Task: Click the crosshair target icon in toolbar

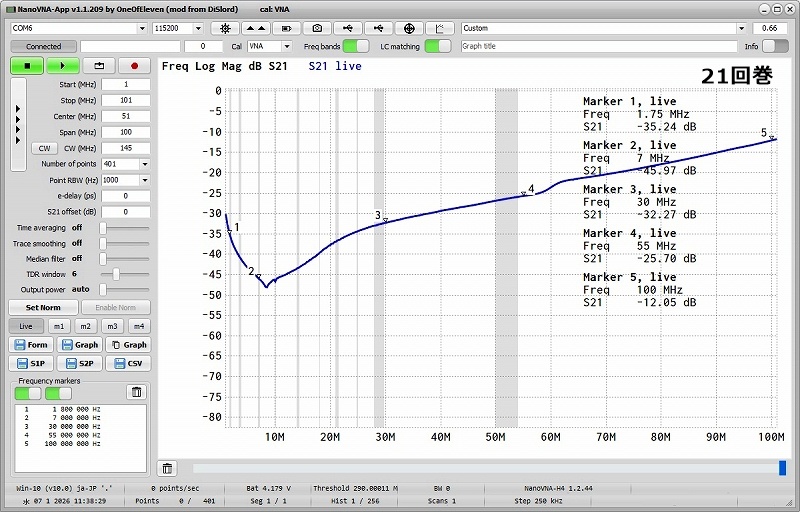Action: pos(410,29)
